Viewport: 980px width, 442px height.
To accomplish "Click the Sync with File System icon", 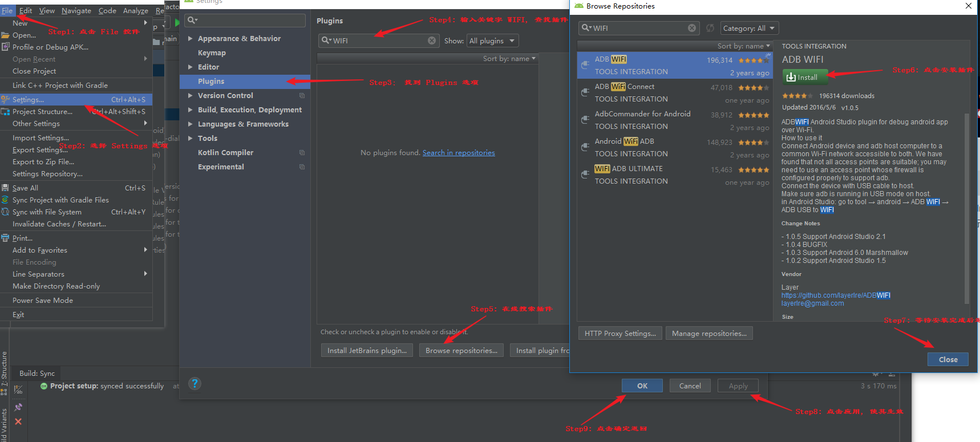I will tap(5, 212).
